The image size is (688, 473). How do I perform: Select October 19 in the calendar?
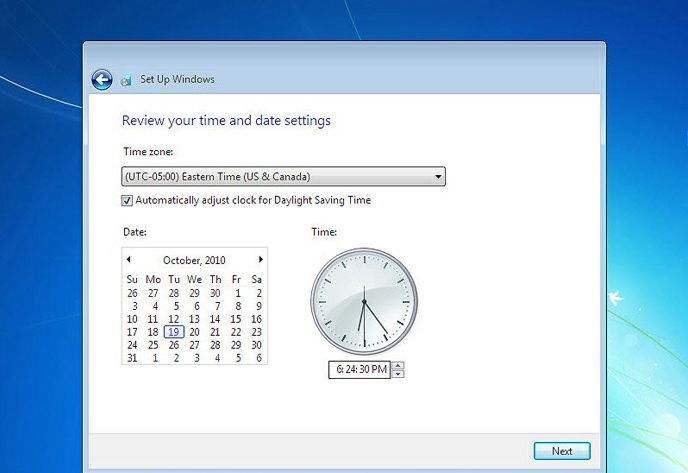point(174,332)
